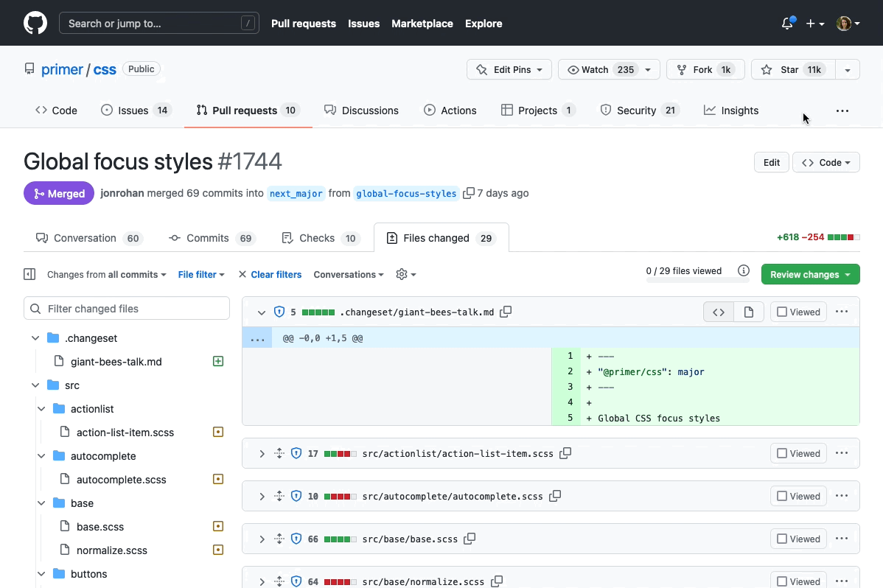Image resolution: width=883 pixels, height=588 pixels.
Task: Expand all lines in action-list-item.scss
Action: [279, 453]
